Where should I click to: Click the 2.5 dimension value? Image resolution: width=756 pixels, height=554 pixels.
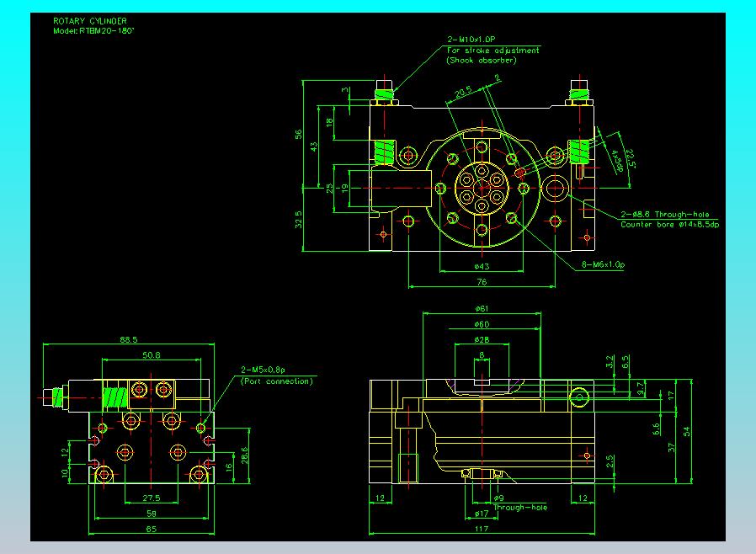pyautogui.click(x=610, y=461)
